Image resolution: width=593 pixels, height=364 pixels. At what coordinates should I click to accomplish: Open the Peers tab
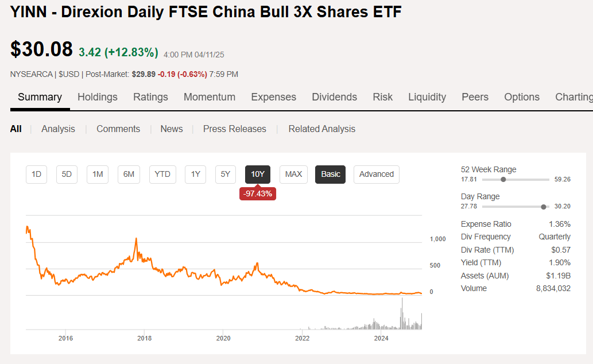[475, 97]
